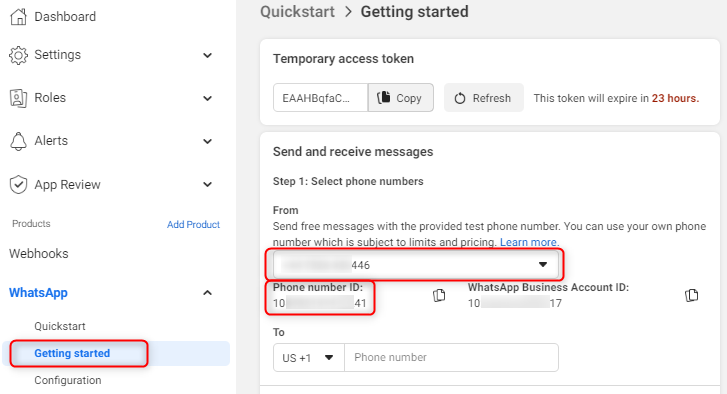Click the 'Send and receive messages' heading
The width and height of the screenshot is (727, 394).
[353, 152]
